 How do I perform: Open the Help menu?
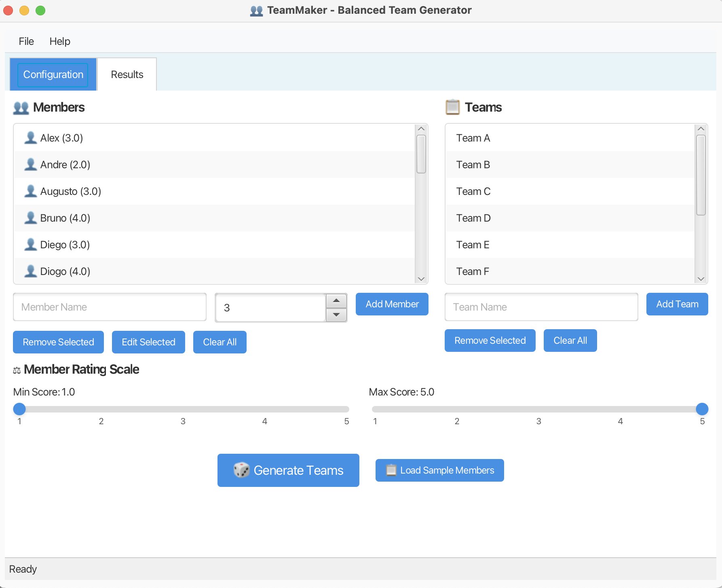click(x=60, y=41)
